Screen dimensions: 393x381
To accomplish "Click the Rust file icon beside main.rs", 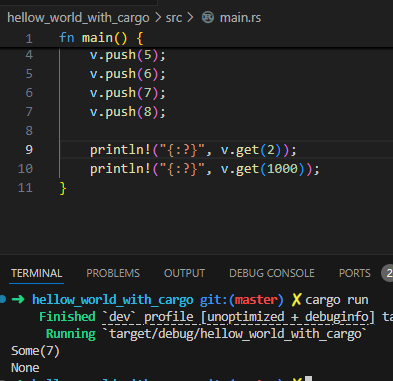I will (x=208, y=17).
